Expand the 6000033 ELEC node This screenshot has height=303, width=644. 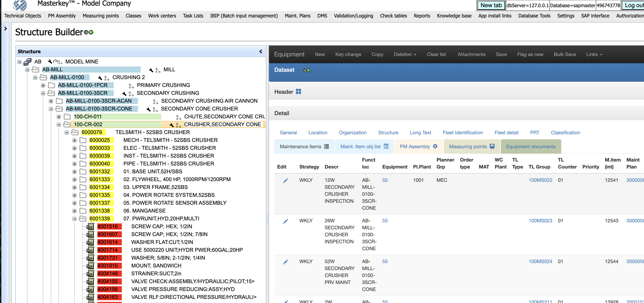74,148
